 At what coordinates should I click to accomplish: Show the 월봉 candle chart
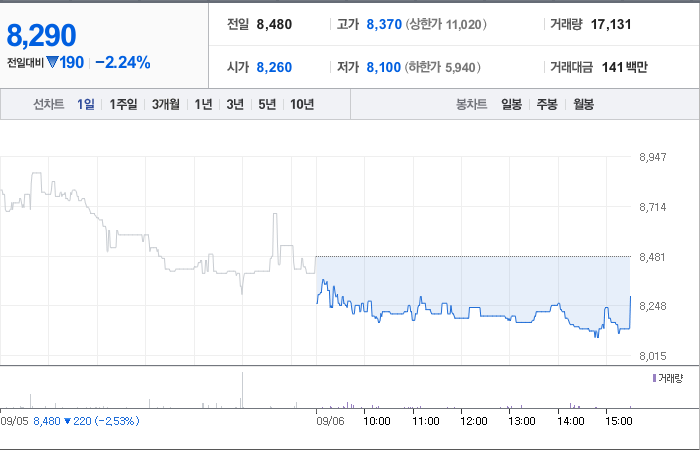(x=583, y=104)
